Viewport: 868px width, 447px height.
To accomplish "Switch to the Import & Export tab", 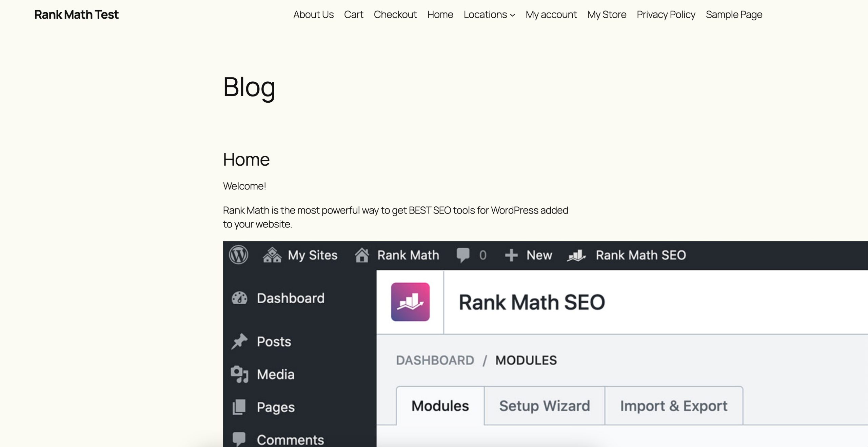I will pyautogui.click(x=674, y=406).
